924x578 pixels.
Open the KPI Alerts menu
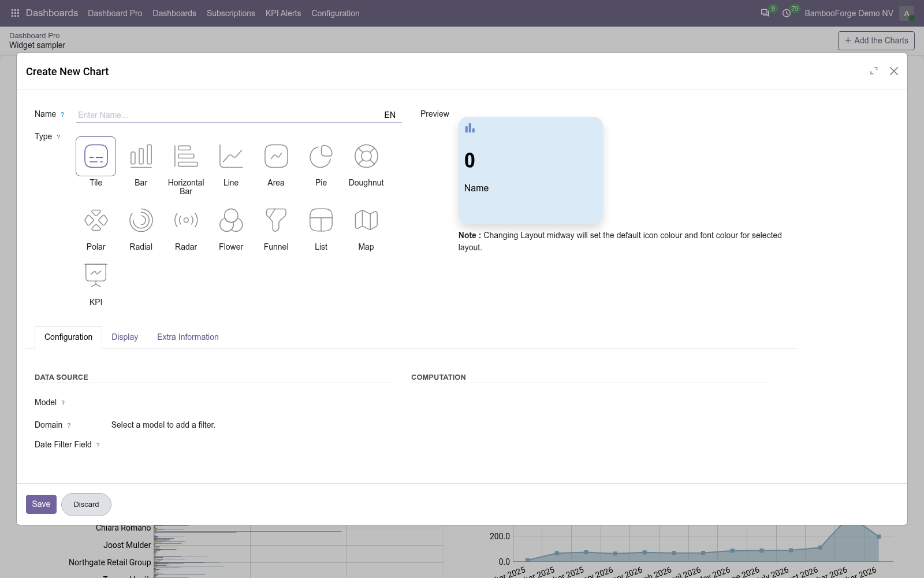pyautogui.click(x=283, y=13)
